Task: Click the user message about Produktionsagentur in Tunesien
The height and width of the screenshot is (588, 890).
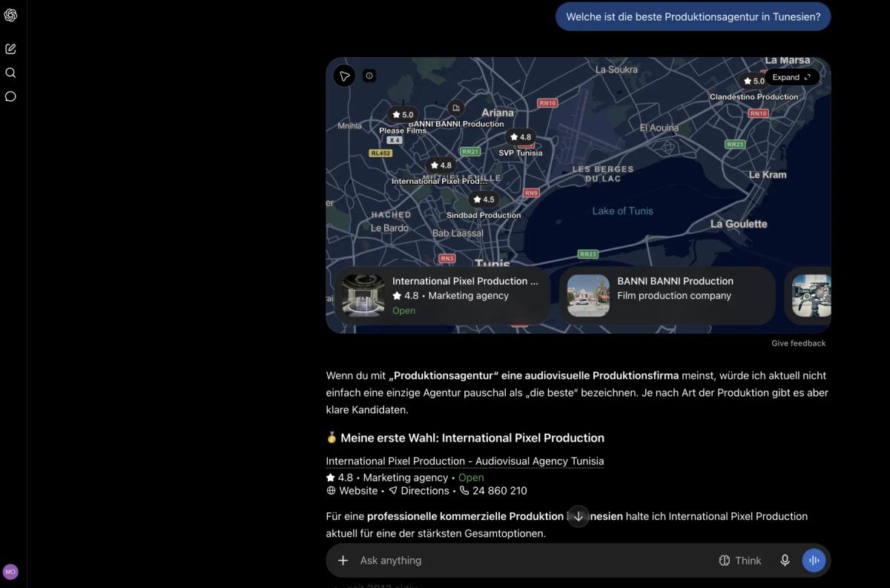Action: coord(693,16)
